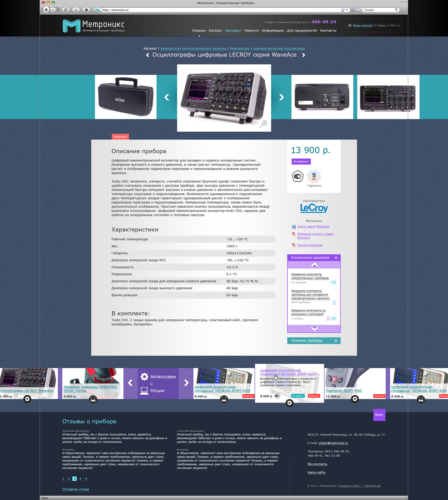Image resolution: width=448 pixels, height=500 pixels.
Task: Select the LeCroy carrying case thumbnail
Action: coord(126,97)
